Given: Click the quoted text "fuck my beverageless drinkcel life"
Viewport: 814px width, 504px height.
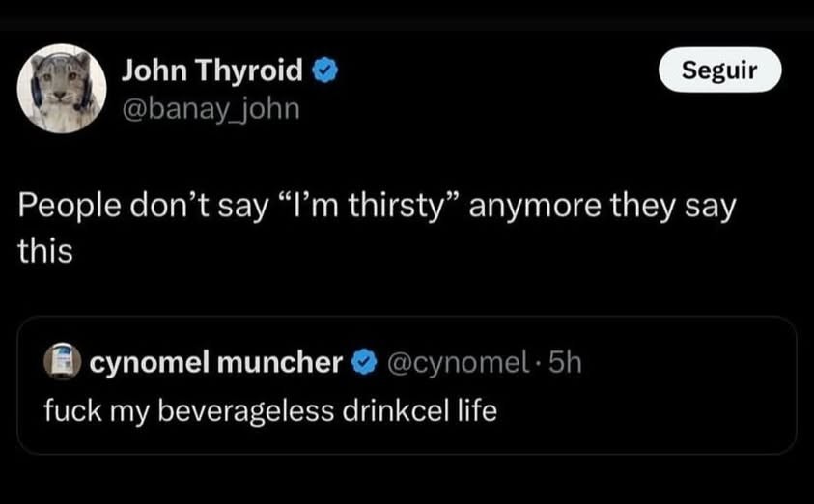Looking at the screenshot, I should coord(270,410).
